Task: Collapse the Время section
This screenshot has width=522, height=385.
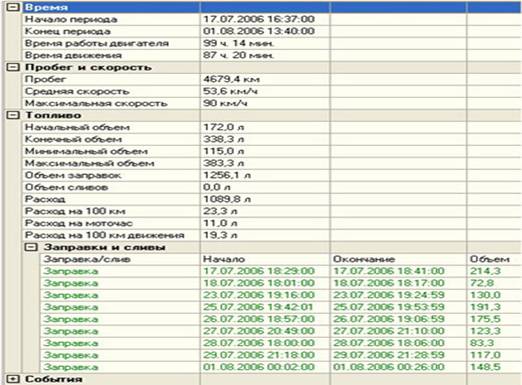Action: point(13,7)
